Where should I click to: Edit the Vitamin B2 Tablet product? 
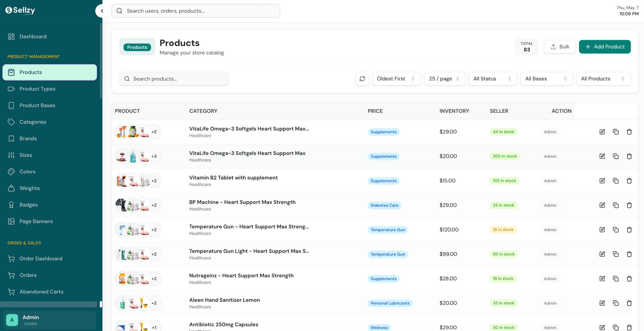tap(602, 181)
